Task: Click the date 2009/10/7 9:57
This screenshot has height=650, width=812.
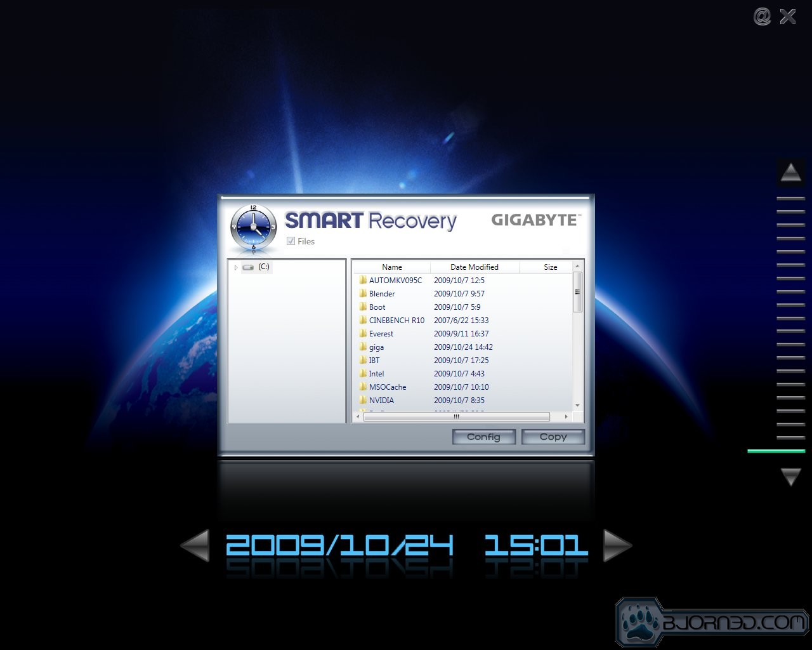Action: pos(459,294)
